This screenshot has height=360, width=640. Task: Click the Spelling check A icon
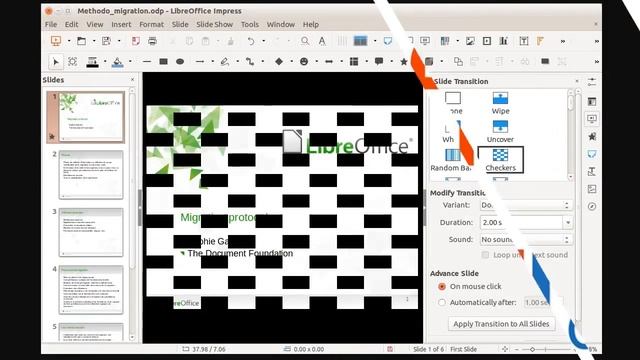tap(322, 41)
